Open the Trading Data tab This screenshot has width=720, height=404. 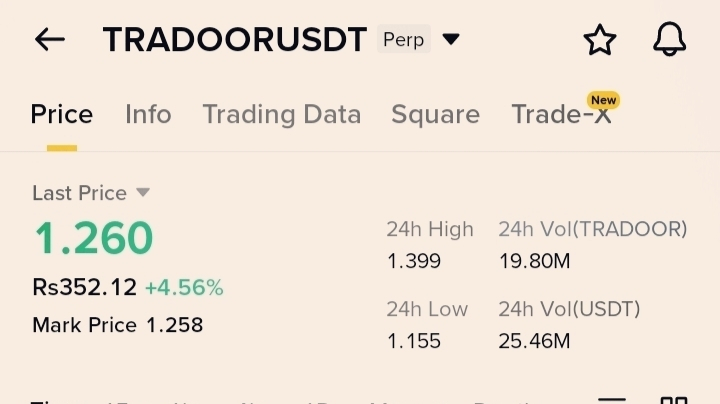(x=281, y=115)
